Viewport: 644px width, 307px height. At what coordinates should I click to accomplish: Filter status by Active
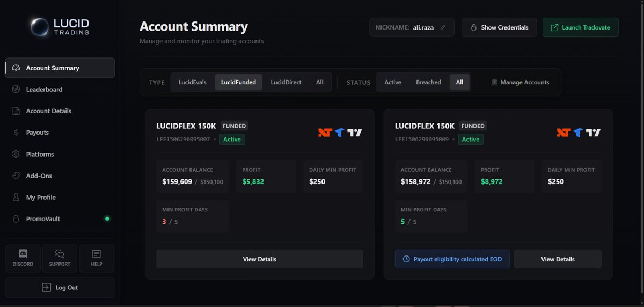pos(393,82)
